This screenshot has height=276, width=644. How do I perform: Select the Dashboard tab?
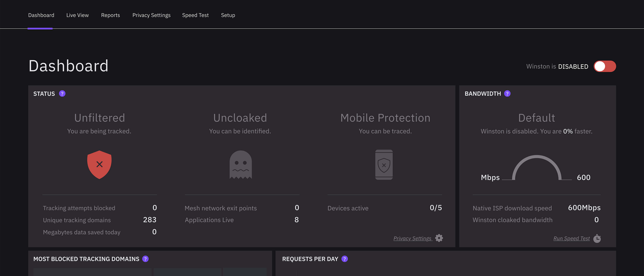click(41, 15)
